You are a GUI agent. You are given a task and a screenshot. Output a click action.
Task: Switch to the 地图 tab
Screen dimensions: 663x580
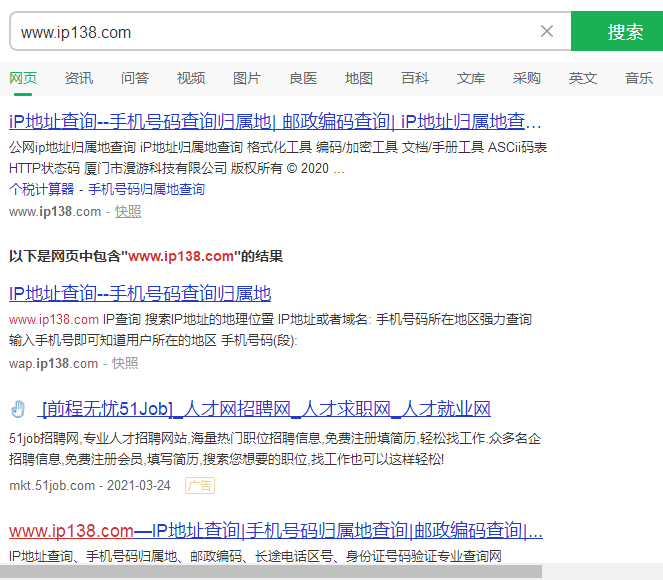click(x=359, y=78)
